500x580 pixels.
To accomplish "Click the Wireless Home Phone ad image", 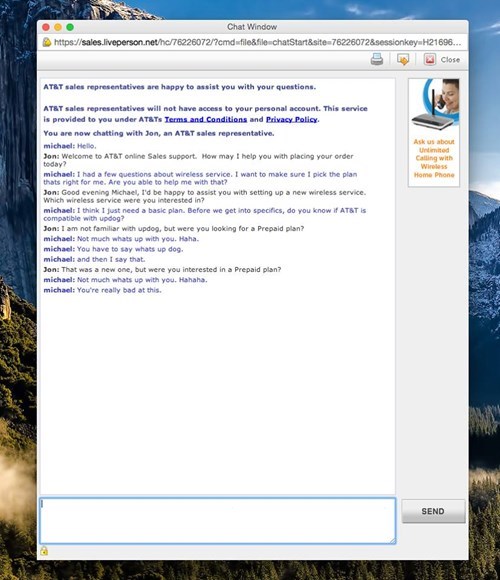I will point(434,104).
